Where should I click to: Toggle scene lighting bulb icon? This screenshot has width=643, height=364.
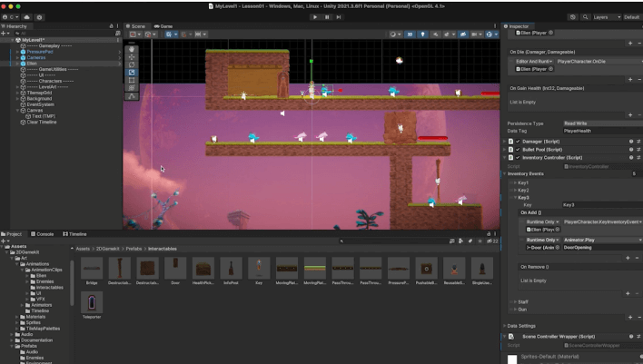click(x=423, y=34)
